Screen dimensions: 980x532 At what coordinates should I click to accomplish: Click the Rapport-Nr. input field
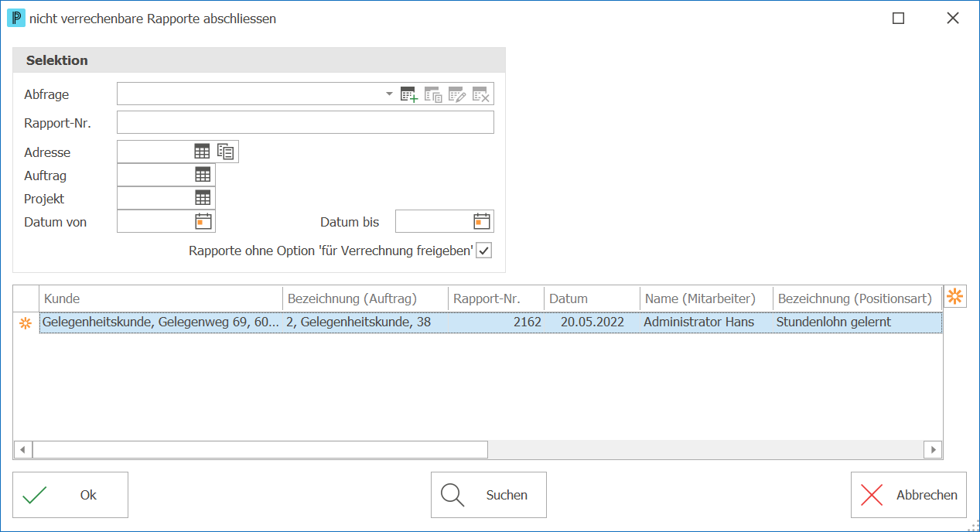[306, 123]
